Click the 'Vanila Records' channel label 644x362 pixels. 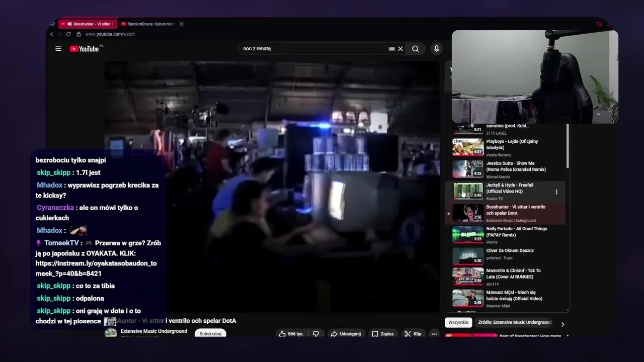[x=499, y=155]
